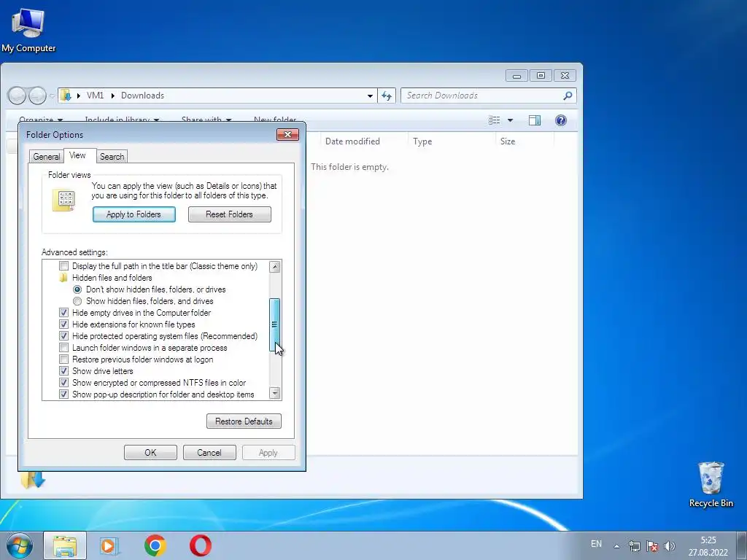Check Restore previous folder windows at logon
The width and height of the screenshot is (747, 560).
[x=64, y=359]
